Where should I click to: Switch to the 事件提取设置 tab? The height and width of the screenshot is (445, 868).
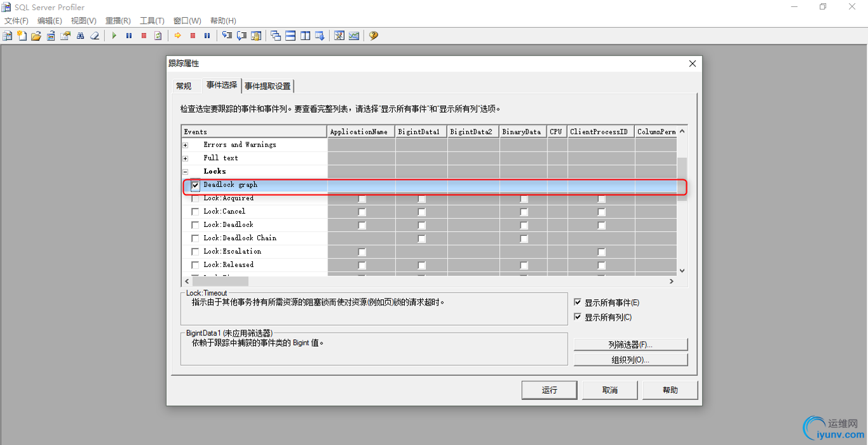click(268, 86)
